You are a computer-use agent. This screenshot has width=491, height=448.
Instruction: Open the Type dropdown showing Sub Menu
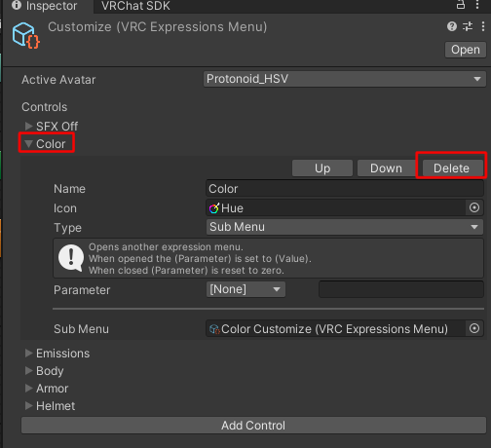[x=345, y=227]
